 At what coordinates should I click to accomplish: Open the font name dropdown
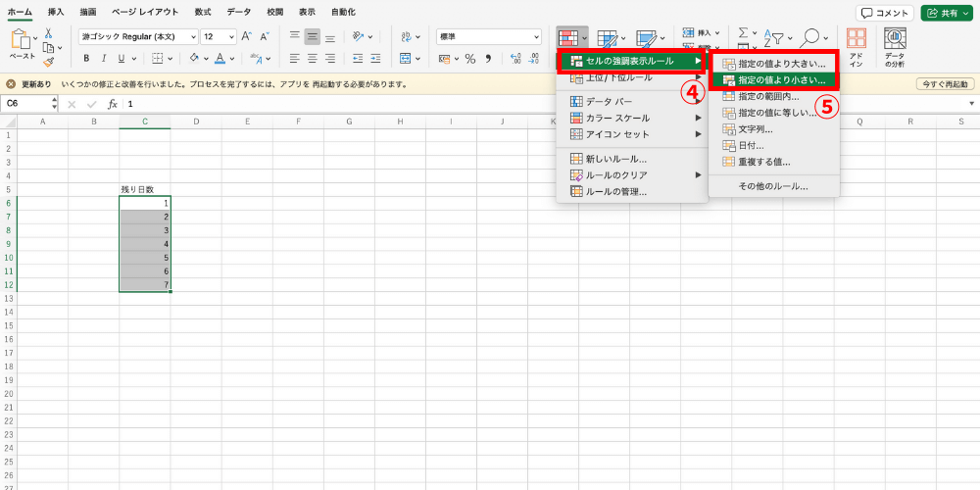pyautogui.click(x=193, y=37)
